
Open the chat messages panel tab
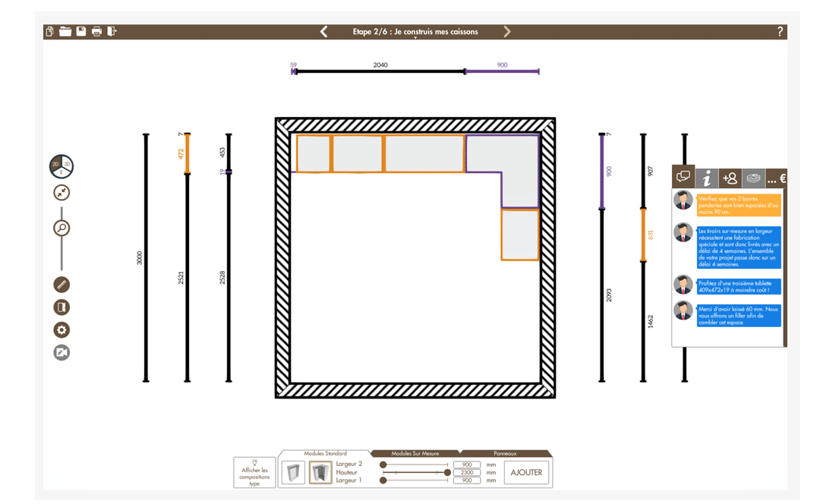tap(682, 177)
